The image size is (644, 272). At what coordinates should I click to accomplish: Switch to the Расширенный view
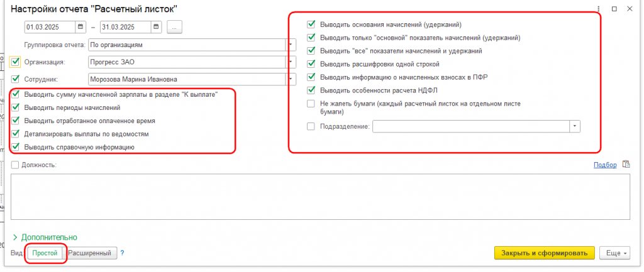point(89,253)
